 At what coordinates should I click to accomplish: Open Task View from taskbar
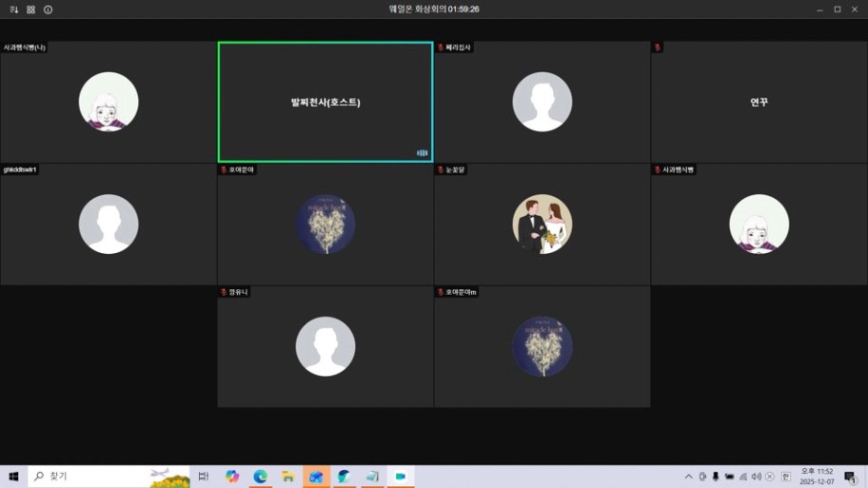(204, 477)
